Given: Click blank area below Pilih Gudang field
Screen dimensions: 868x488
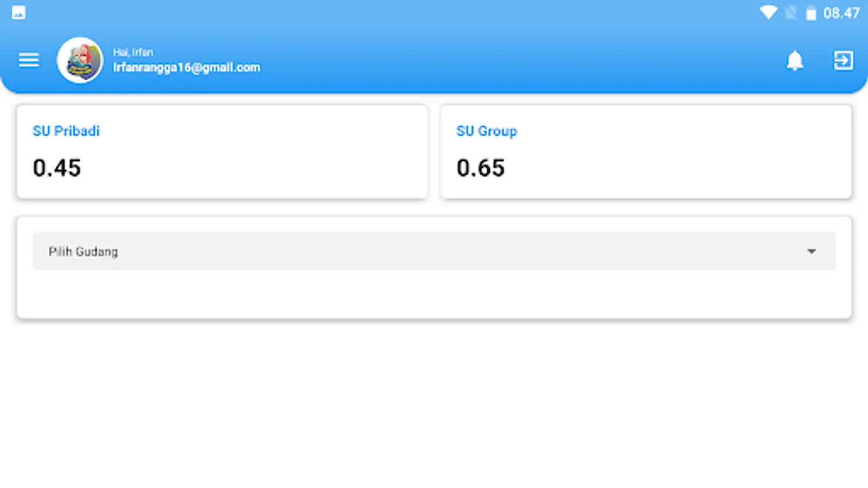Looking at the screenshot, I should 434,293.
